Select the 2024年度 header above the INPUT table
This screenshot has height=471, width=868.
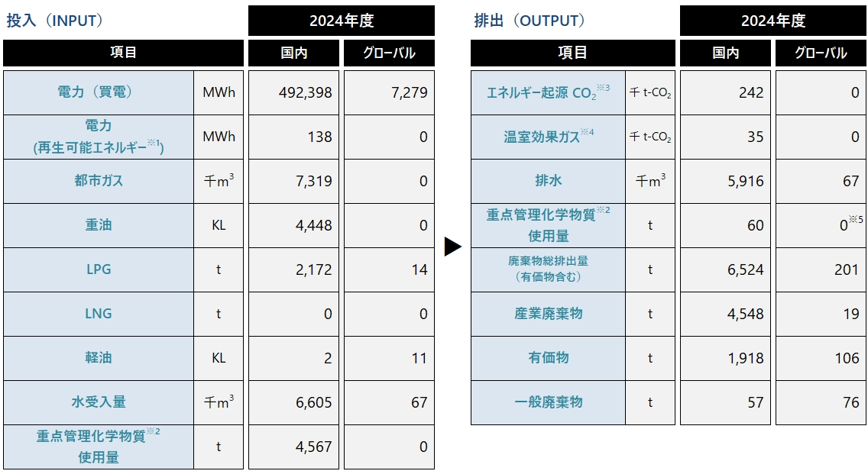tap(341, 21)
